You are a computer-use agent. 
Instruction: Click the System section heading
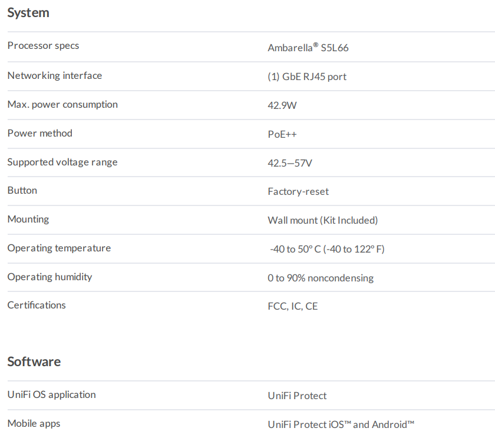(28, 13)
